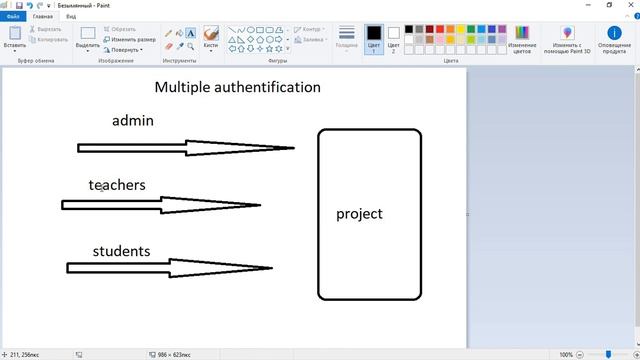Click Копировать (Copy) button
The width and height of the screenshot is (640, 360).
pos(48,40)
